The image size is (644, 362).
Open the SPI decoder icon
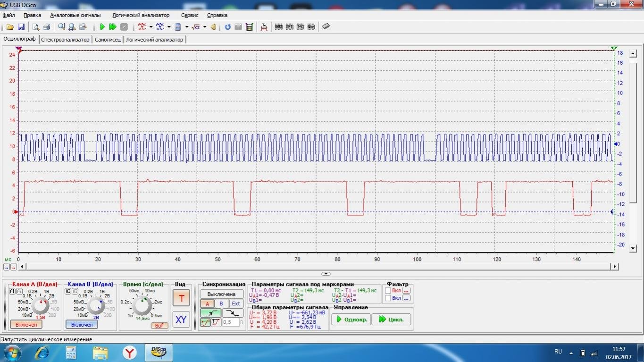(289, 27)
